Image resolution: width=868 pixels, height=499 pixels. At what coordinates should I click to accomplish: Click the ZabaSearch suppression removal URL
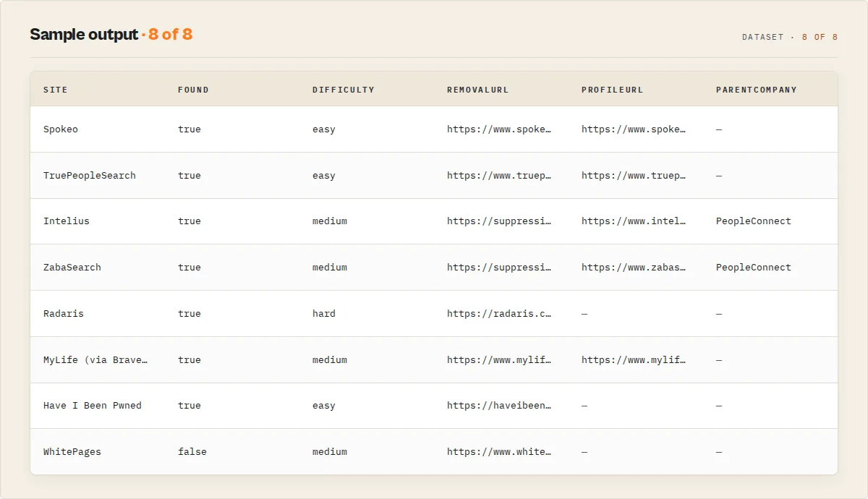point(499,268)
